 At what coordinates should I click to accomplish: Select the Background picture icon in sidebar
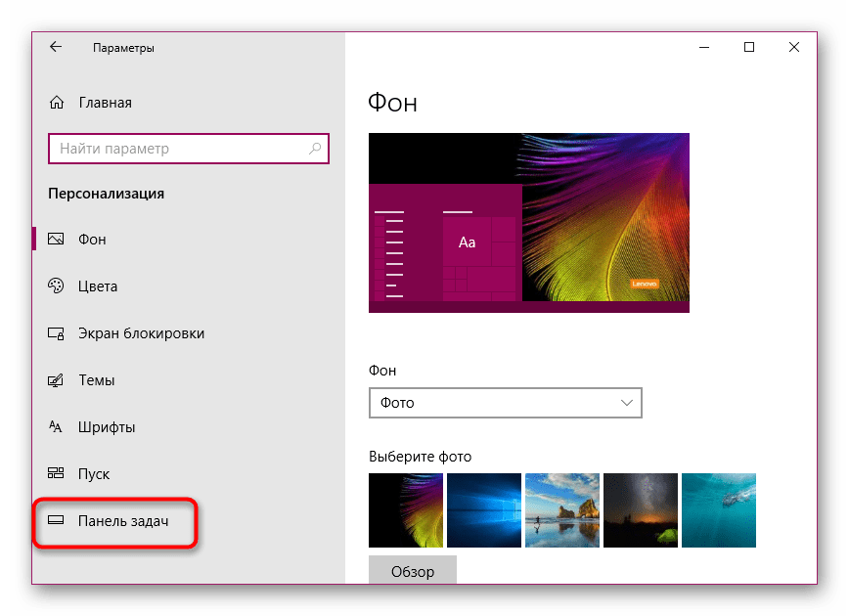[x=56, y=240]
